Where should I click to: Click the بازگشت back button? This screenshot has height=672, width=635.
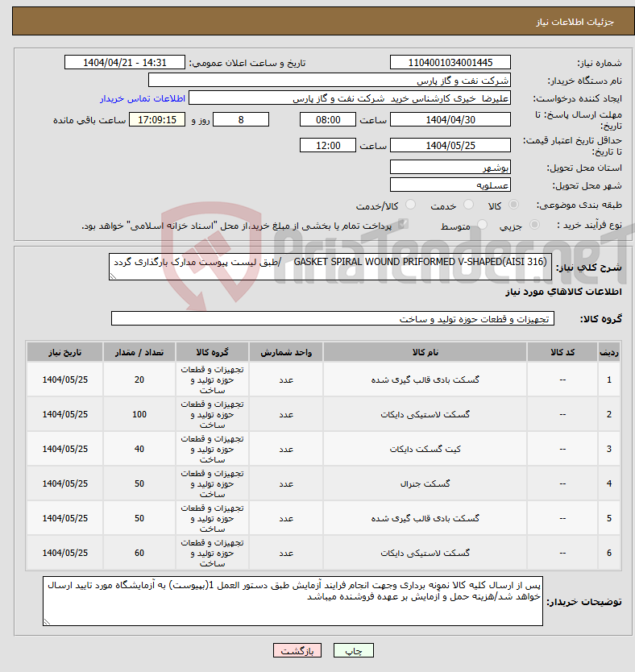[297, 650]
